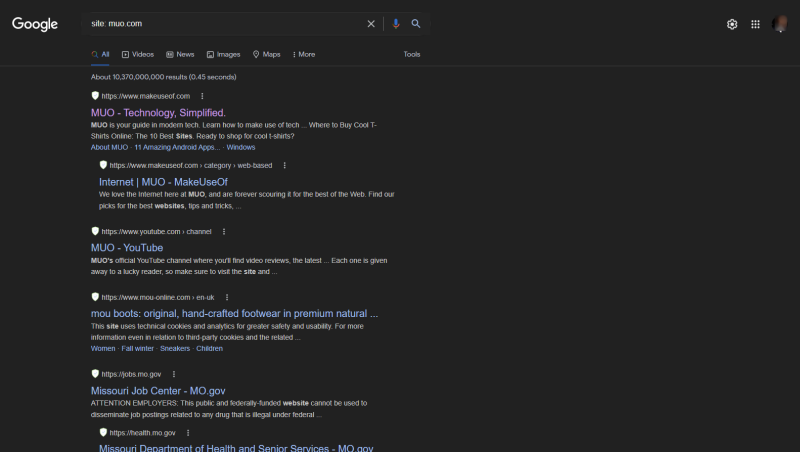Clear the search box with X icon
Image resolution: width=800 pixels, height=452 pixels.
pos(371,24)
